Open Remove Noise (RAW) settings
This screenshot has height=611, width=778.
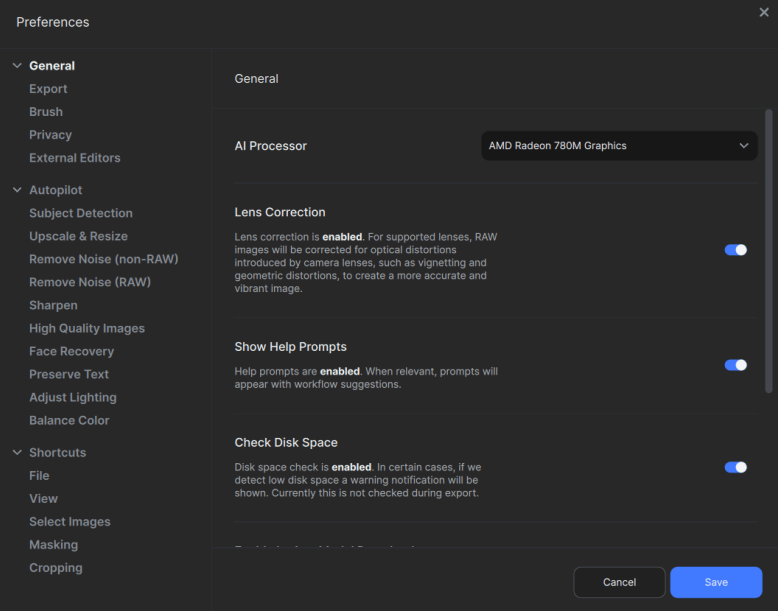(x=90, y=282)
